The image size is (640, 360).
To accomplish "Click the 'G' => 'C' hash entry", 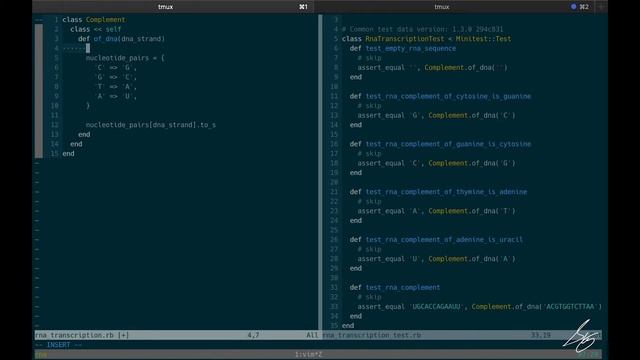I will click(116, 77).
